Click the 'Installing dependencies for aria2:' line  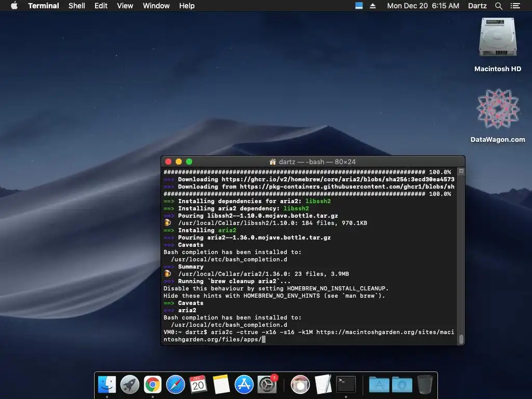click(x=247, y=201)
